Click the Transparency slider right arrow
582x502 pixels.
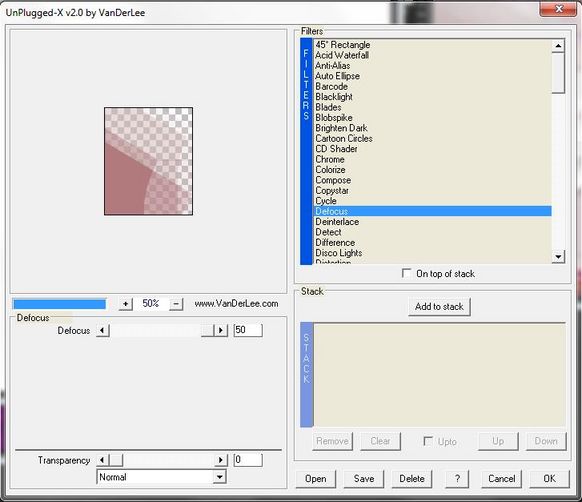(221, 460)
